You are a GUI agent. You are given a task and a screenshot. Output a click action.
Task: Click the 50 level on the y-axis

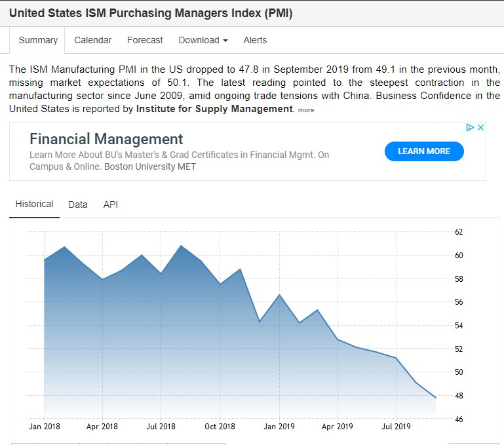click(x=459, y=372)
